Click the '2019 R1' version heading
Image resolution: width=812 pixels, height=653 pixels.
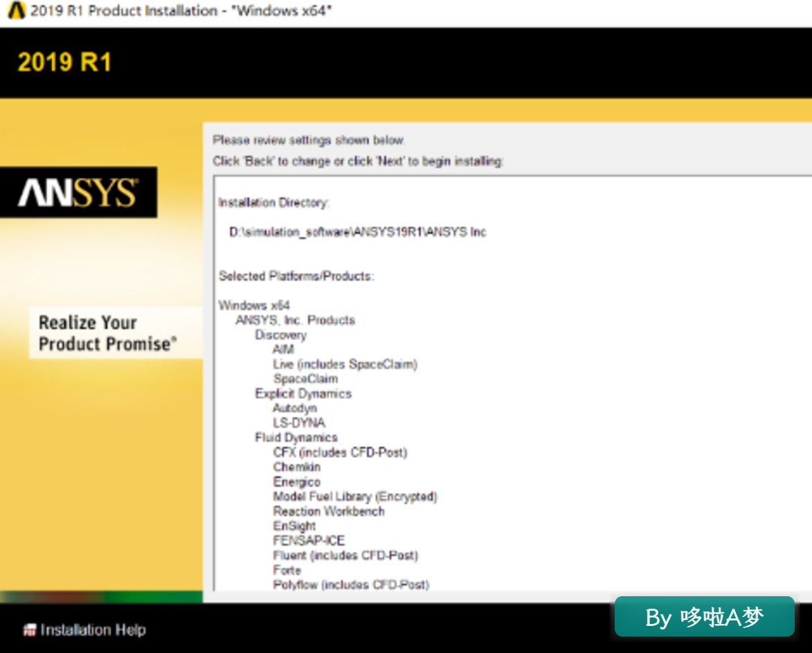[65, 62]
